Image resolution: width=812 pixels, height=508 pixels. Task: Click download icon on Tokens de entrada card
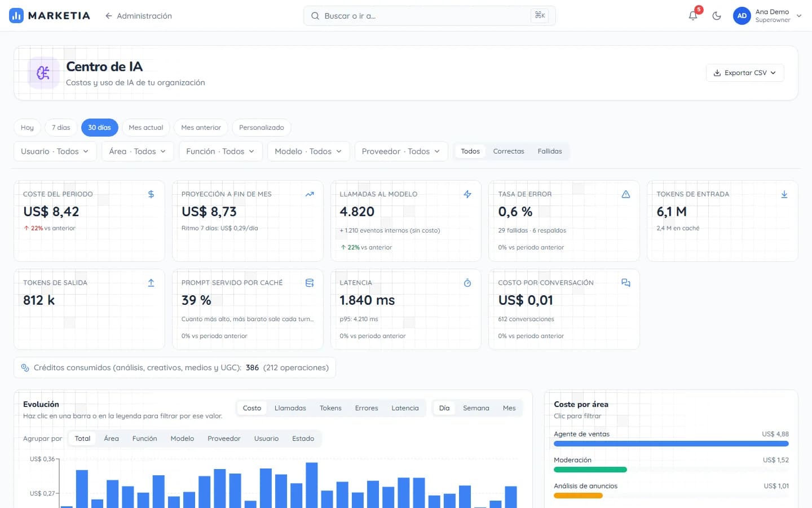click(784, 194)
